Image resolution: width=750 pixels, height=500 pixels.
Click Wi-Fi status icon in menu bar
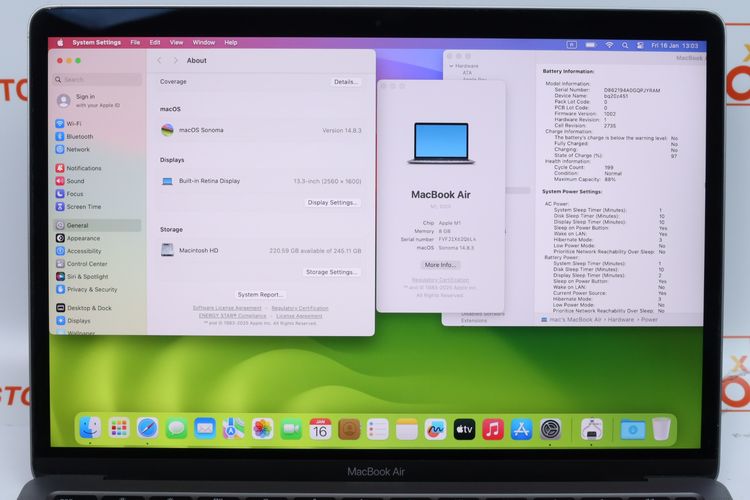(x=609, y=45)
